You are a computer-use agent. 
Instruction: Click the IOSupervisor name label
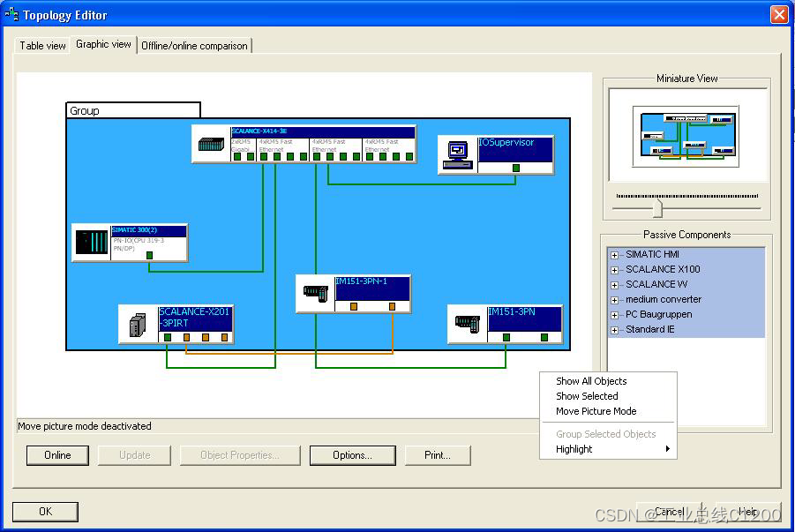coord(506,143)
